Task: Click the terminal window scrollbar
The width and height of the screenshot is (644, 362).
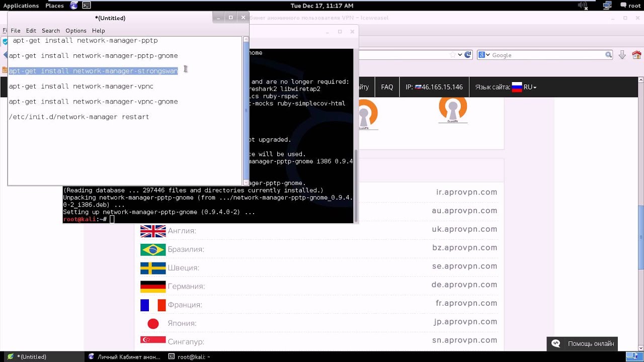Action: coord(356,186)
